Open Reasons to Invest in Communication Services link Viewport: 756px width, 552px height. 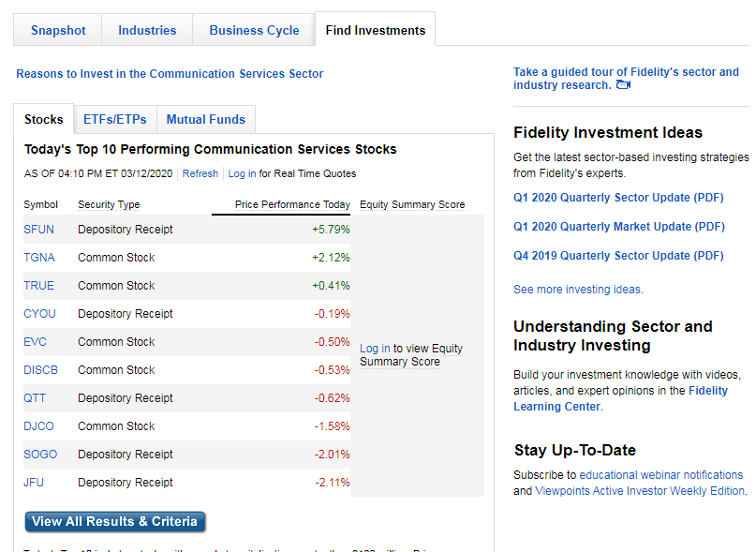click(170, 74)
